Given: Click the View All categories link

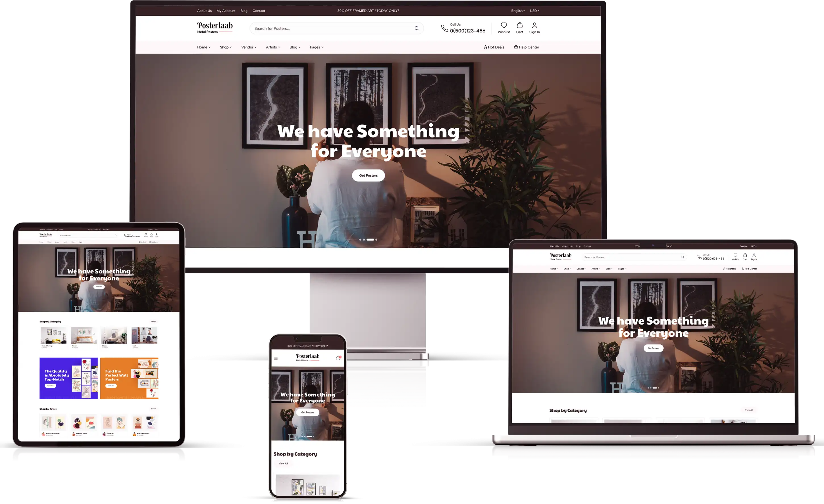Looking at the screenshot, I should pyautogui.click(x=748, y=410).
